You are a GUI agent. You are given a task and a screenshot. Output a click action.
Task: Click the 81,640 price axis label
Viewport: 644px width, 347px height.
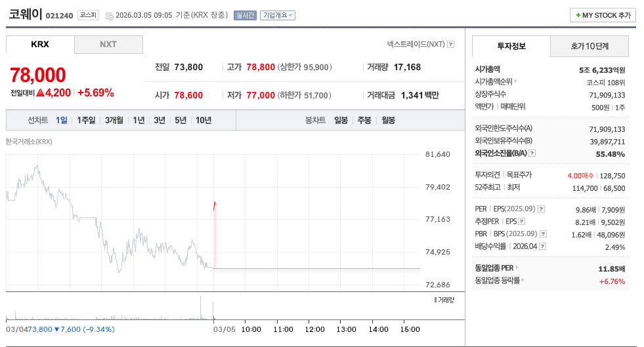438,154
